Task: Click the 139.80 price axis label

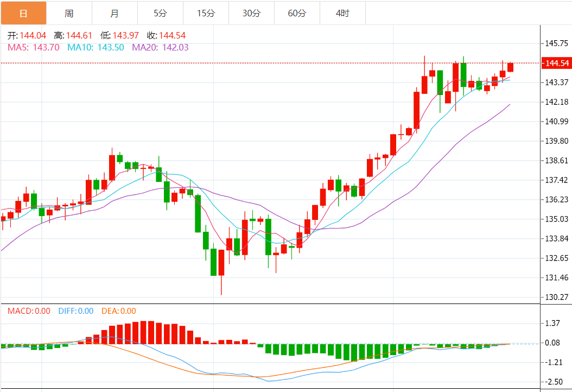Action: pyautogui.click(x=557, y=141)
